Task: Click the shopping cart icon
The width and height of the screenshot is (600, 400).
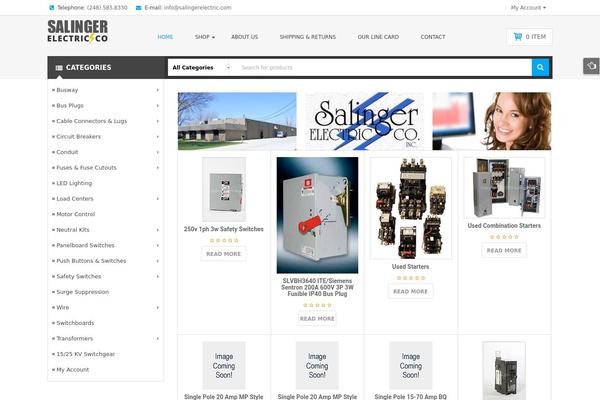Action: 518,37
